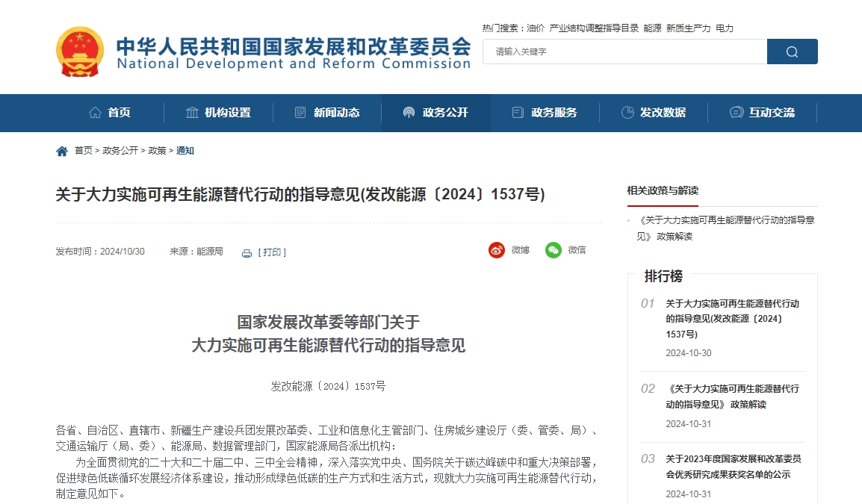Share the article via the WeChat icon

tap(553, 250)
